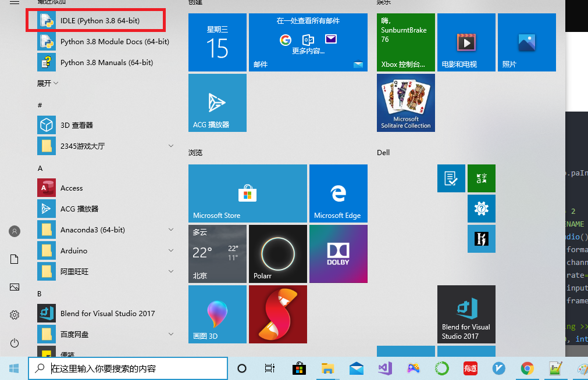Open the calendar tile showing 星期三 15

pos(218,42)
